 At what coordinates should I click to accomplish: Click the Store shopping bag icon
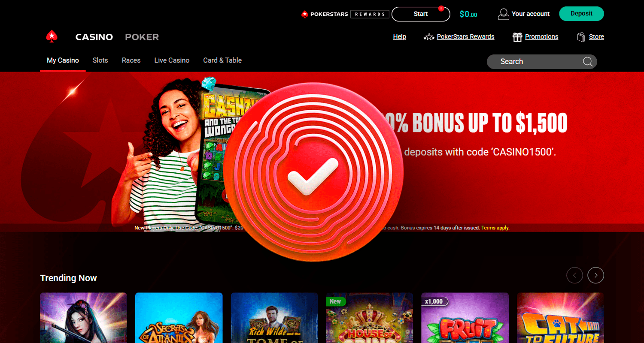(x=581, y=37)
